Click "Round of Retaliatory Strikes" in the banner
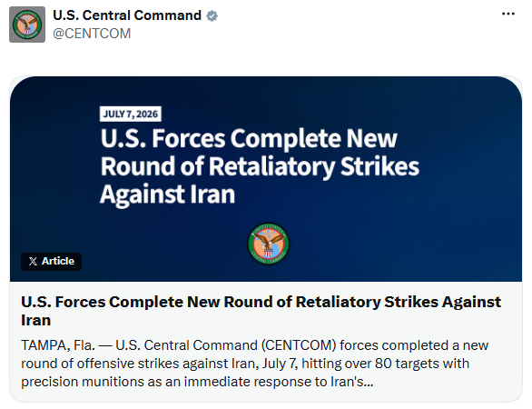532x409 pixels. [x=260, y=166]
